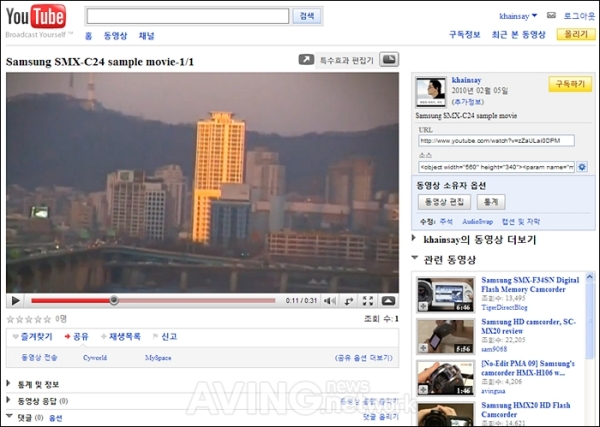
Task: Open the PMA 09 HMX-H106 video thumbnail
Action: tap(445, 378)
